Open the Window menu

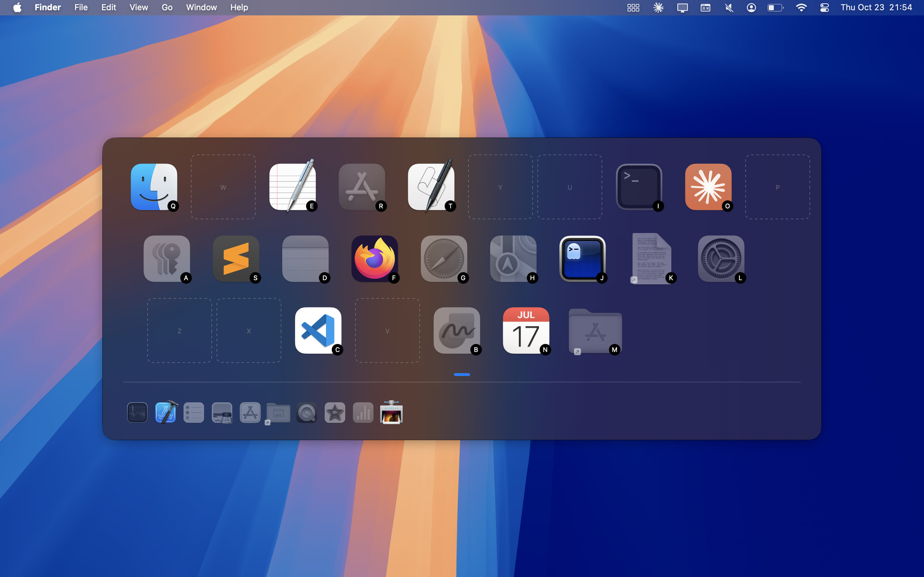coord(201,8)
